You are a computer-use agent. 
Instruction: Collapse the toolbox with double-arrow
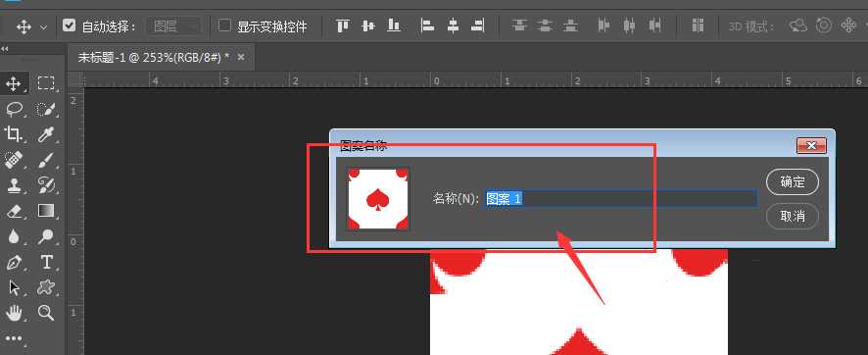(x=5, y=49)
